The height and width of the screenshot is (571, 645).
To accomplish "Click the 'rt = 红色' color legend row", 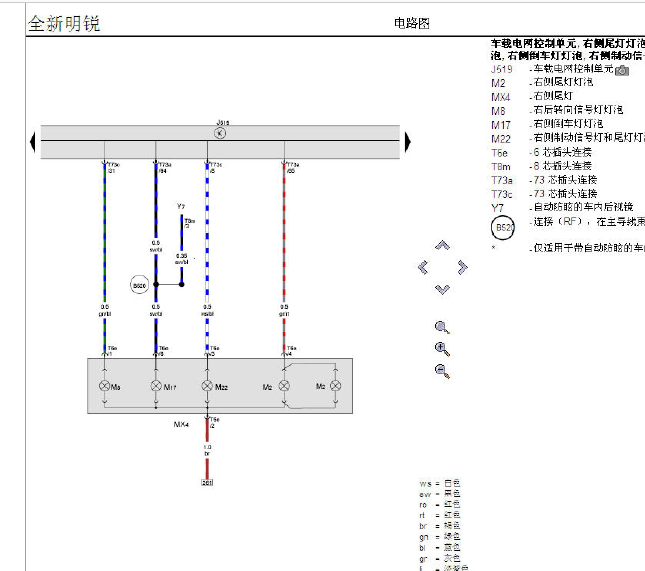I will click(440, 515).
